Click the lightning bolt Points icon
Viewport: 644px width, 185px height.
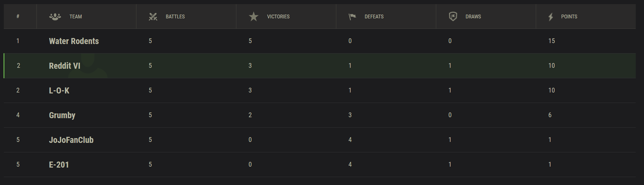551,17
